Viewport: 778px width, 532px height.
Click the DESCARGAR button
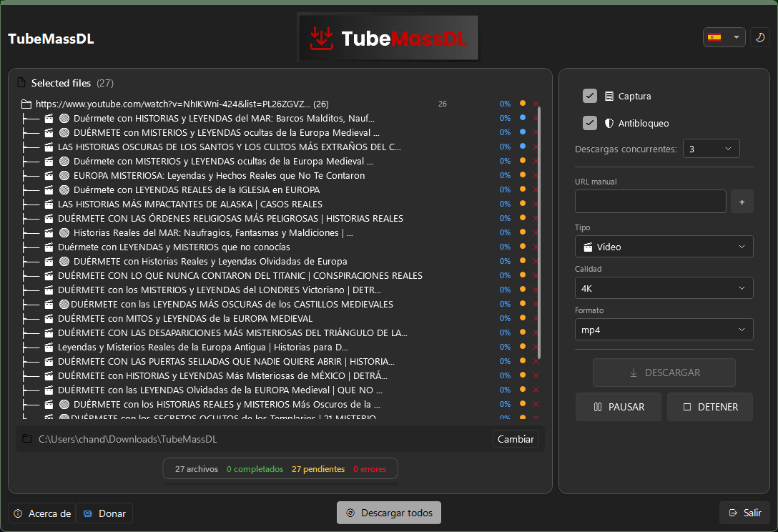(664, 373)
